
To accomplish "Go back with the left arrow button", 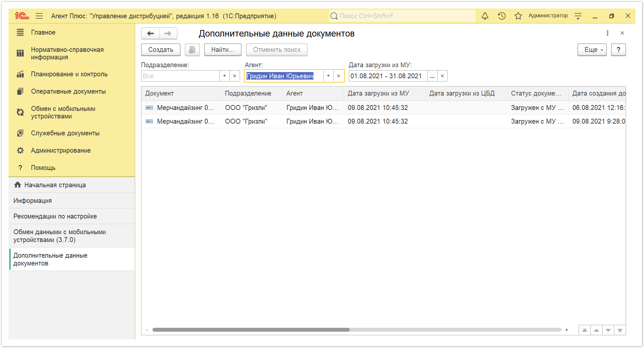I will (151, 33).
